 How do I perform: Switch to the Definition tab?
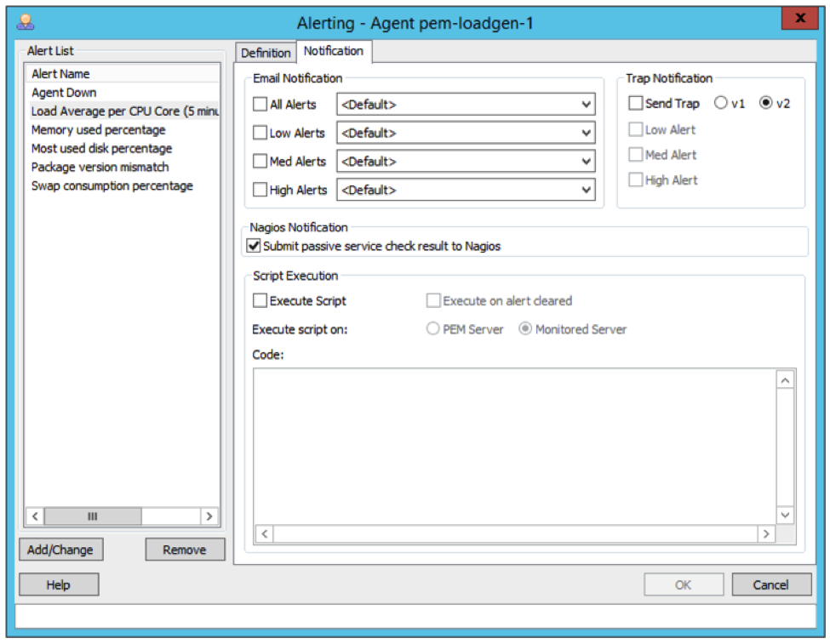click(x=266, y=53)
